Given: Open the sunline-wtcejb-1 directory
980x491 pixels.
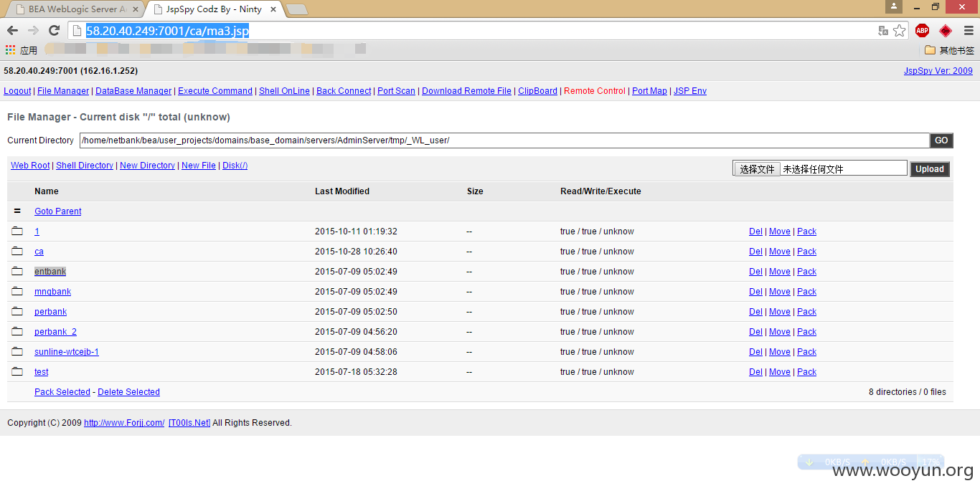Looking at the screenshot, I should 67,352.
